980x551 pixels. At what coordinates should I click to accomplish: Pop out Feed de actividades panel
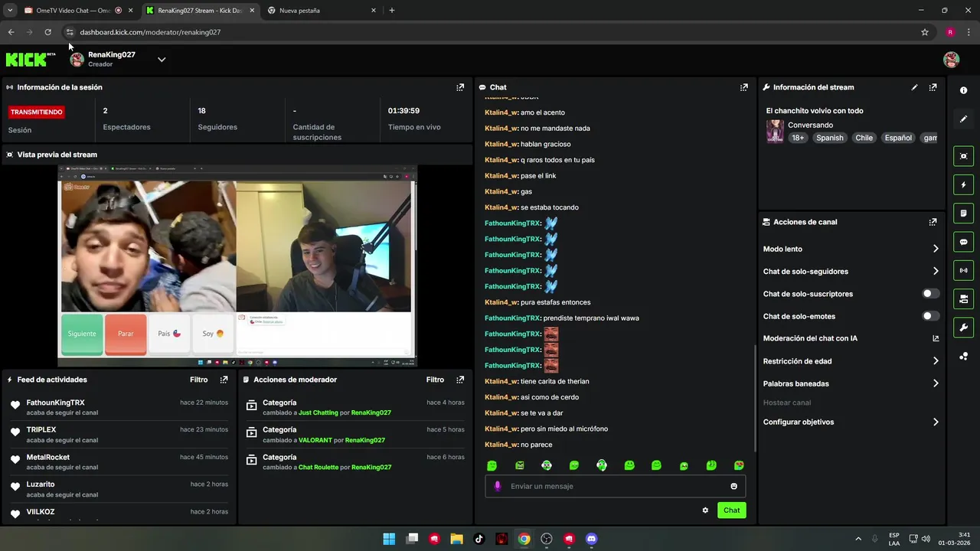click(224, 380)
